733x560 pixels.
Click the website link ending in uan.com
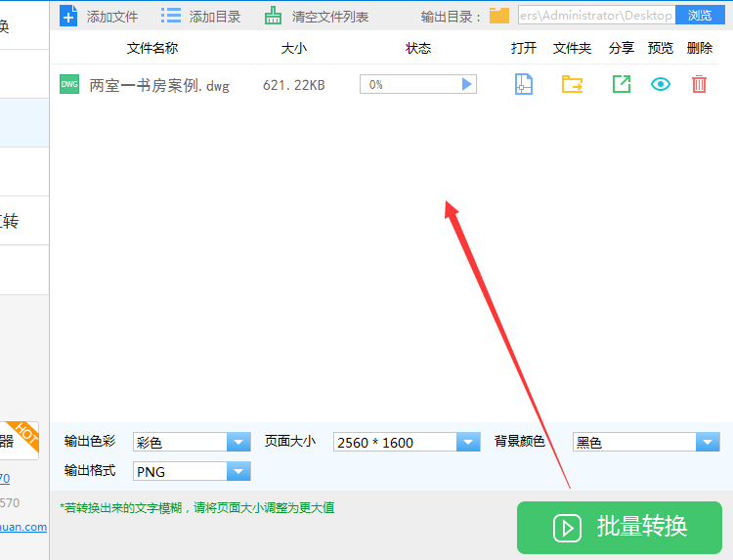23,527
